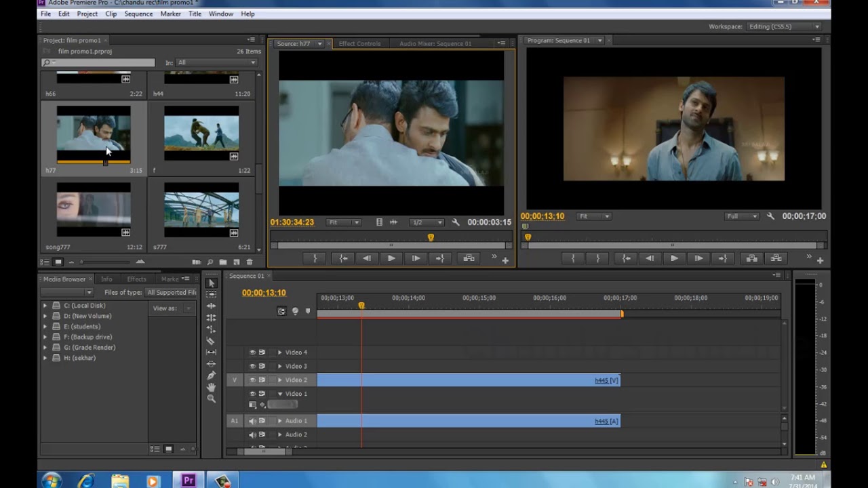Viewport: 868px width, 488px height.
Task: Expand the Video 4 track
Action: (x=279, y=352)
